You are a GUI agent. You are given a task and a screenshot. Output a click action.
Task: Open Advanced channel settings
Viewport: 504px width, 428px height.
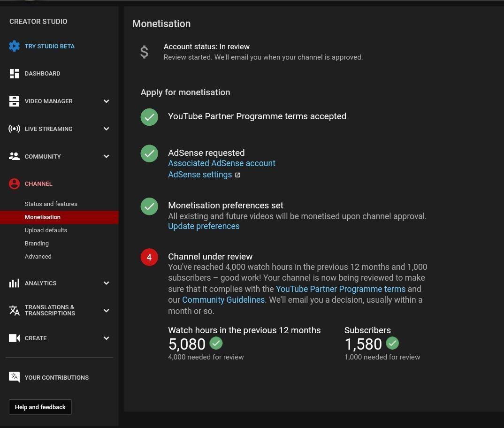(x=38, y=256)
